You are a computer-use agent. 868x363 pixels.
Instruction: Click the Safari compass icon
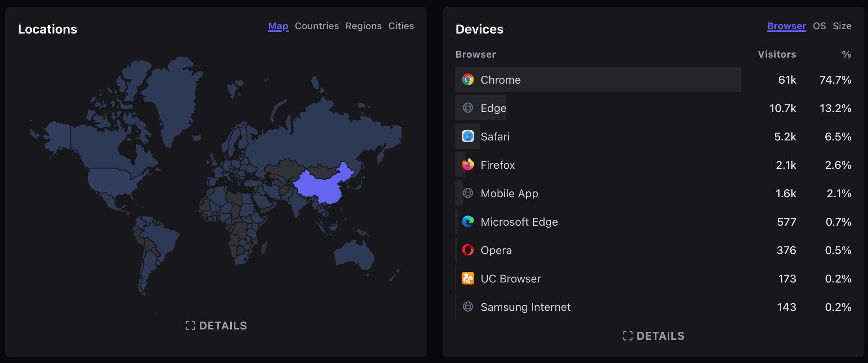[468, 137]
